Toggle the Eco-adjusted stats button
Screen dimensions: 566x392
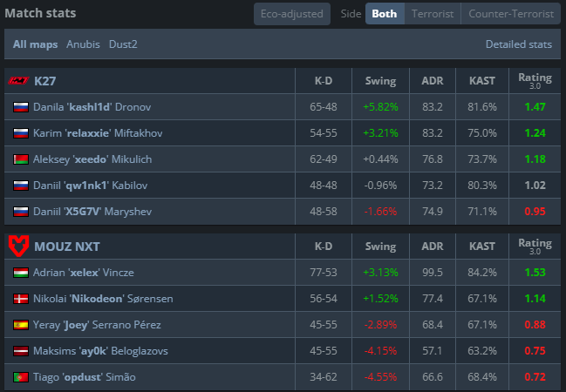coord(292,14)
